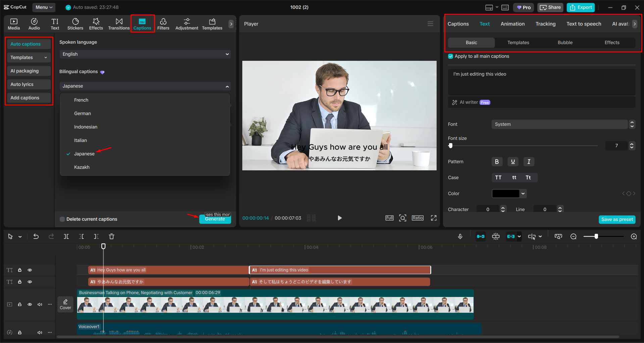This screenshot has height=343, width=644.
Task: Open the Transitions panel
Action: (119, 24)
